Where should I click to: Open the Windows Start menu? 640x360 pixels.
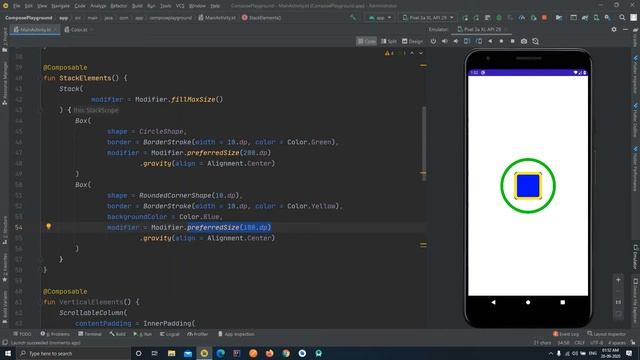8,353
